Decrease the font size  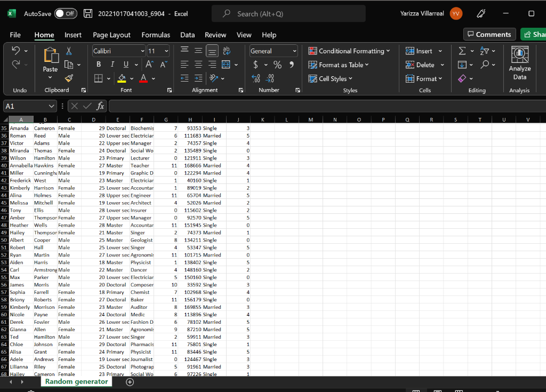point(164,65)
